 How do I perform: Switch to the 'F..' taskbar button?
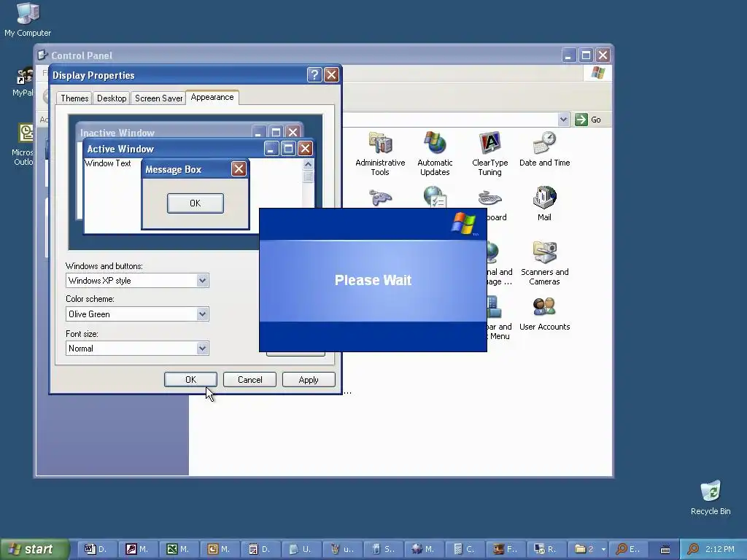coord(505,549)
